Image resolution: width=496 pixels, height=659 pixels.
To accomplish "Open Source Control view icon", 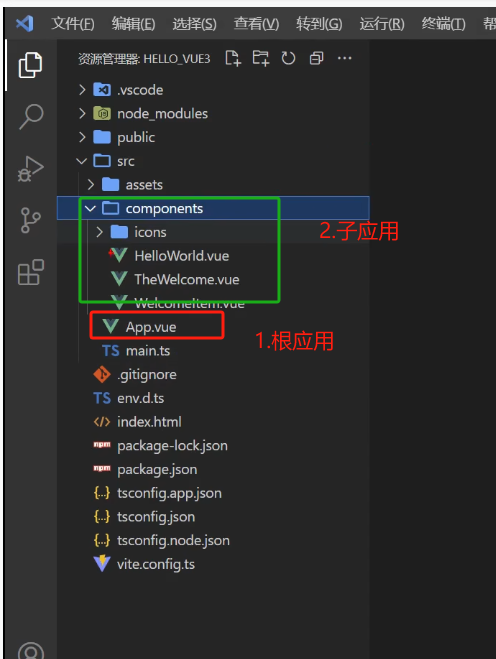I will pos(31,220).
